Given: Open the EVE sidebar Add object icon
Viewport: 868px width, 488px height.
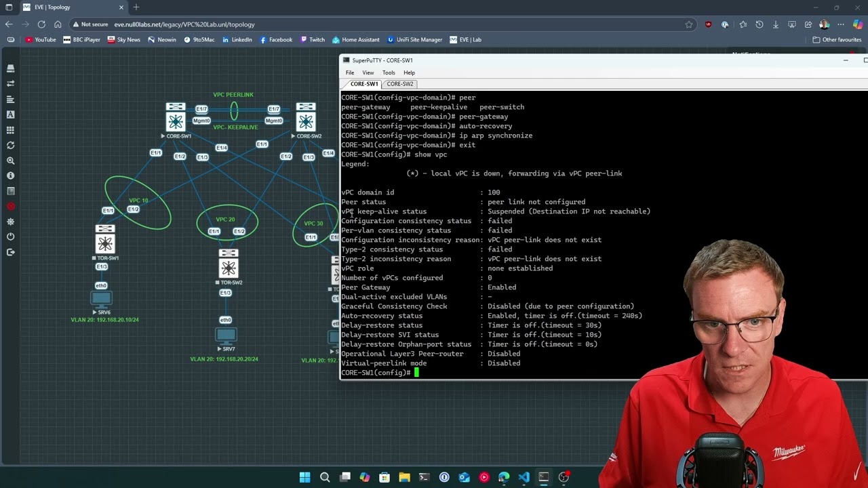Looking at the screenshot, I should point(10,68).
